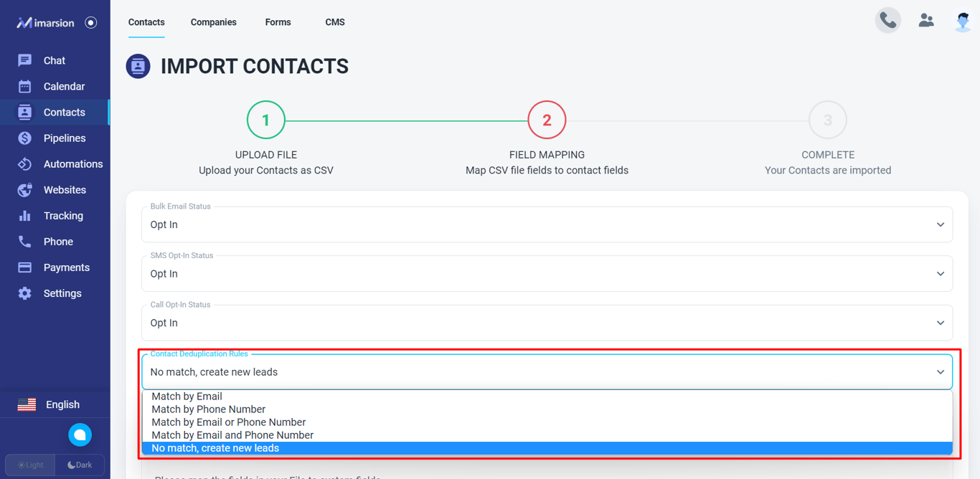980x479 pixels.
Task: Choose Match by Email option
Action: coord(547,397)
